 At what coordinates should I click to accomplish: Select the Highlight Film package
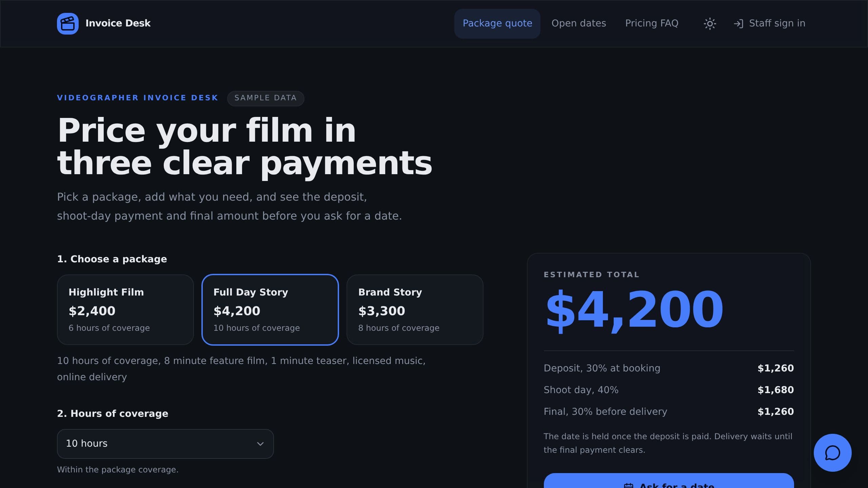coord(125,310)
